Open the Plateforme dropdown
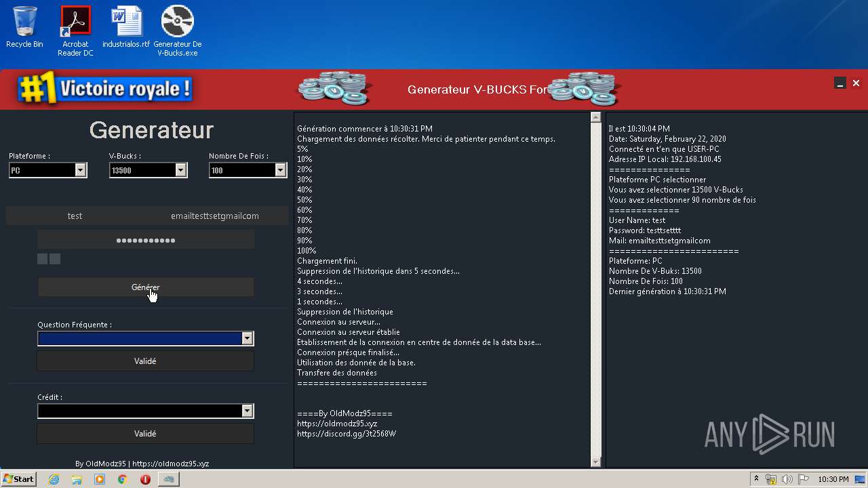Image resolution: width=868 pixels, height=488 pixels. pyautogui.click(x=81, y=170)
